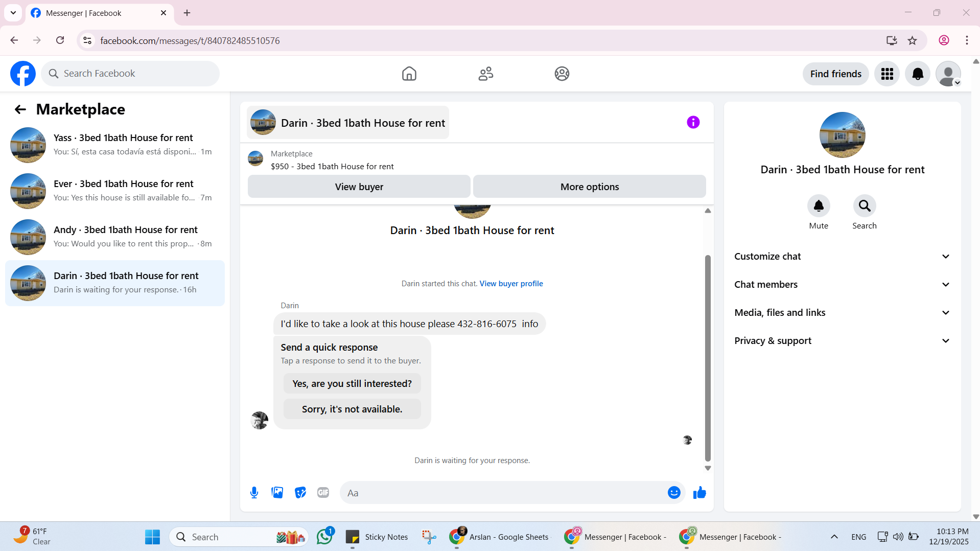
Task: Open the Snipping Tool taskbar icon
Action: [429, 537]
